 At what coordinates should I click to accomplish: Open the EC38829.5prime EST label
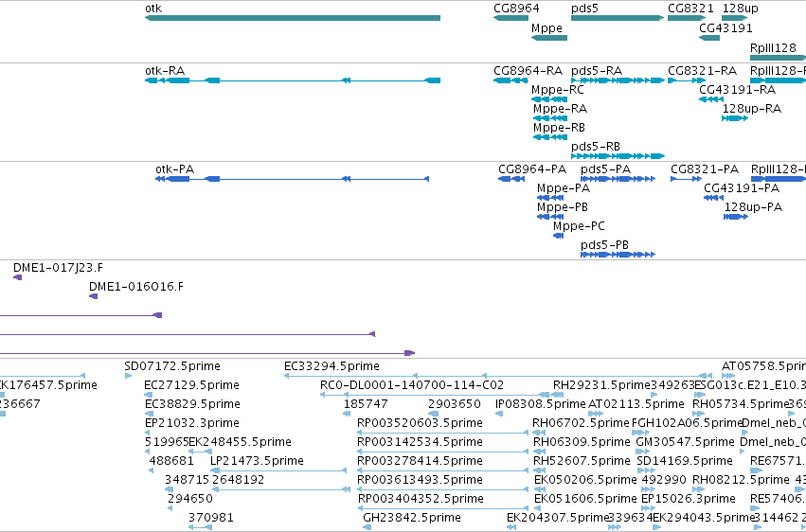pos(193,404)
